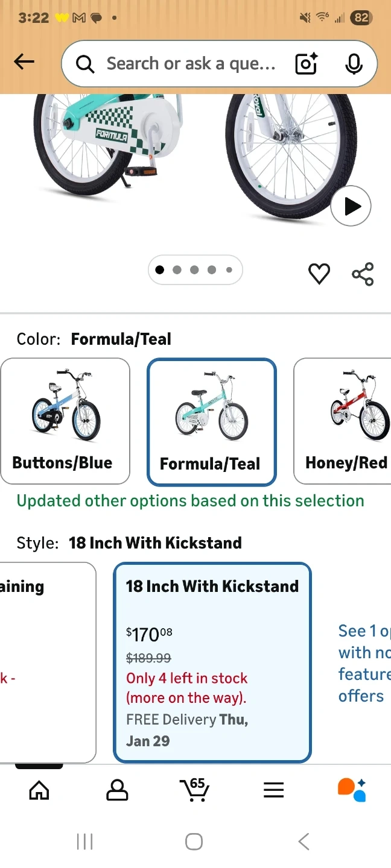The width and height of the screenshot is (391, 868).
Task: Play the bike product video
Action: pyautogui.click(x=351, y=207)
